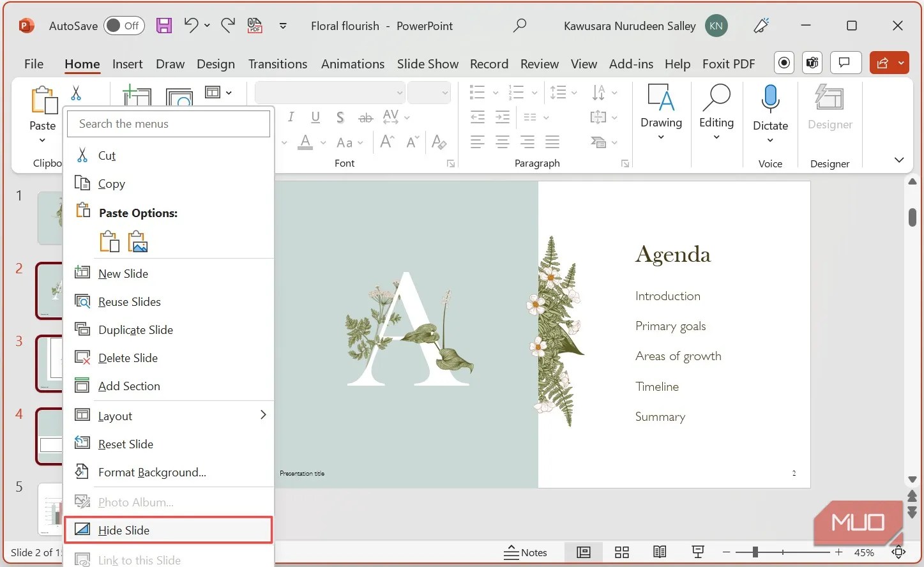Image resolution: width=924 pixels, height=567 pixels.
Task: Click the Font Color button
Action: click(x=306, y=142)
